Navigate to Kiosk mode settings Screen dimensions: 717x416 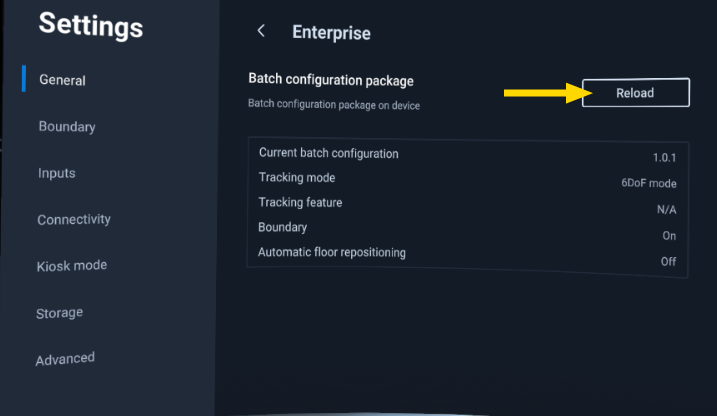coord(72,265)
